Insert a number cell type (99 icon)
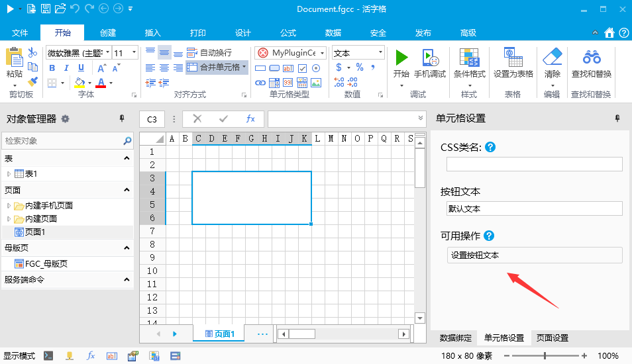 click(288, 83)
